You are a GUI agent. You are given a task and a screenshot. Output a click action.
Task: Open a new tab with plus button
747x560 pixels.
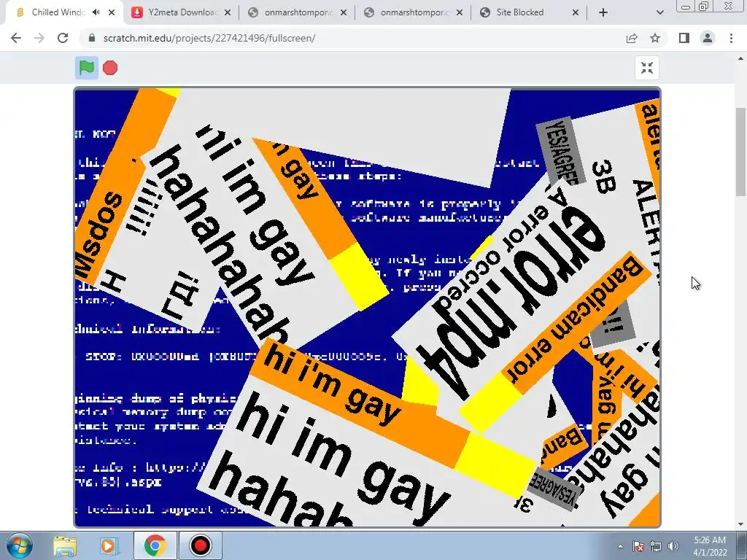pyautogui.click(x=603, y=12)
